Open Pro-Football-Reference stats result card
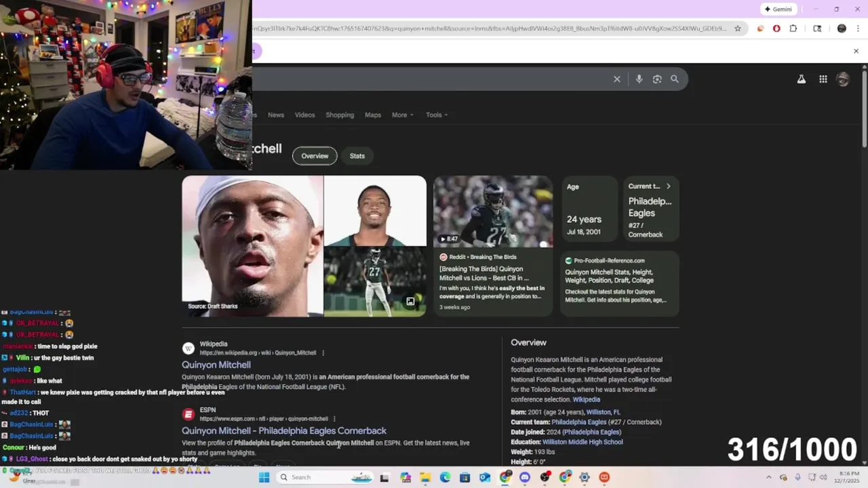The width and height of the screenshot is (868, 488). click(620, 283)
